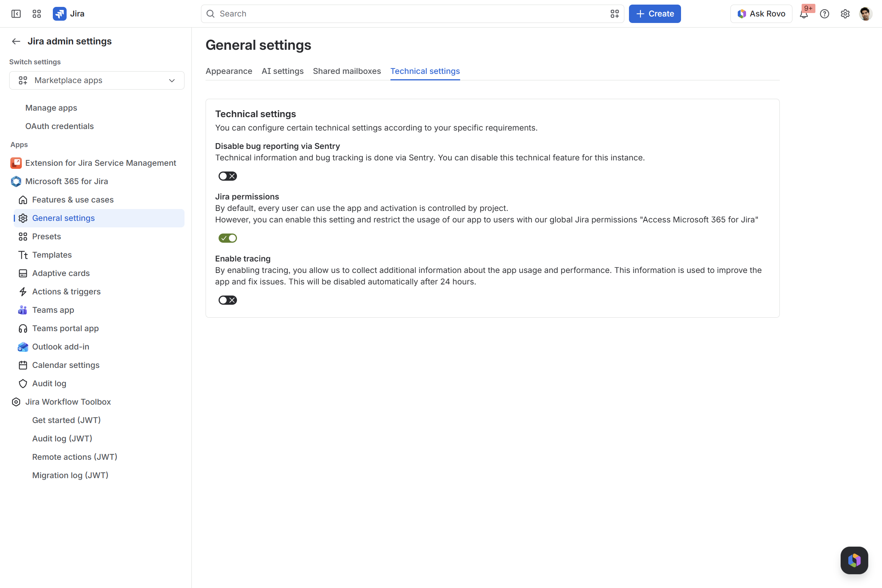This screenshot has height=588, width=882.
Task: Open the app switcher grid icon
Action: [37, 14]
